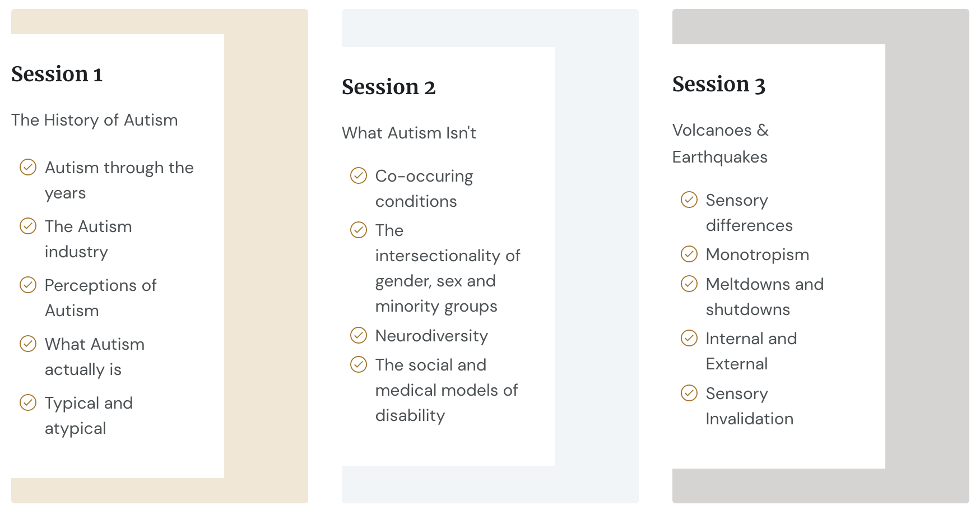The width and height of the screenshot is (980, 514).
Task: Click checkmark beside Meltdowns and shutdowns
Action: point(689,284)
